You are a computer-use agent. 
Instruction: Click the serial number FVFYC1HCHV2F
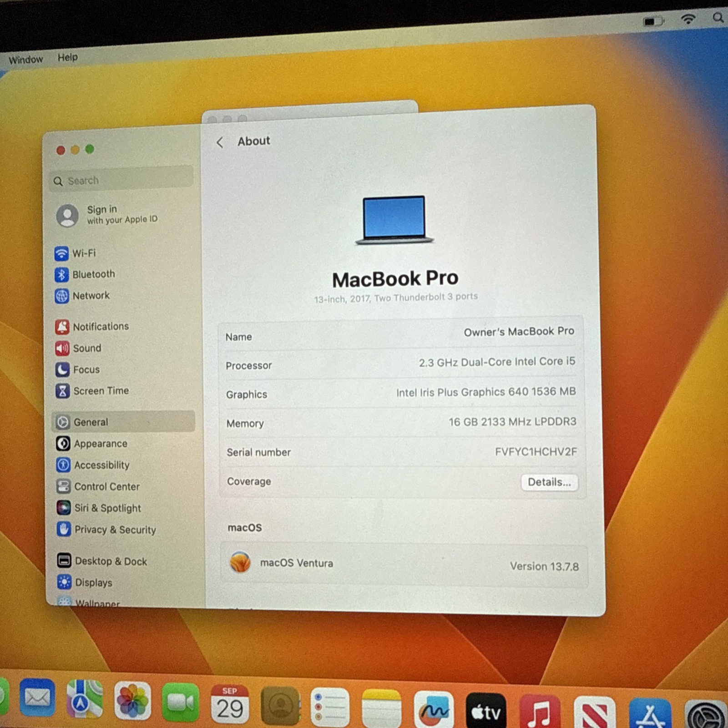[536, 452]
